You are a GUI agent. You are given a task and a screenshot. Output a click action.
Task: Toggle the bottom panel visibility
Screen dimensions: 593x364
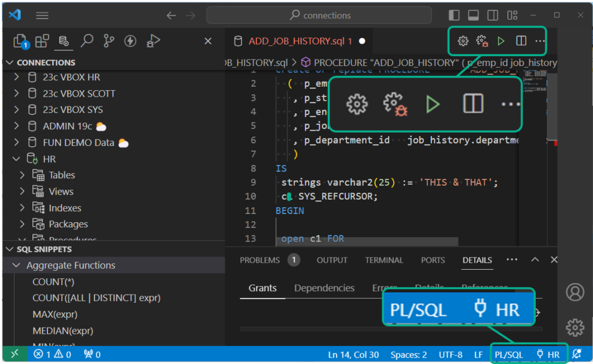[473, 15]
